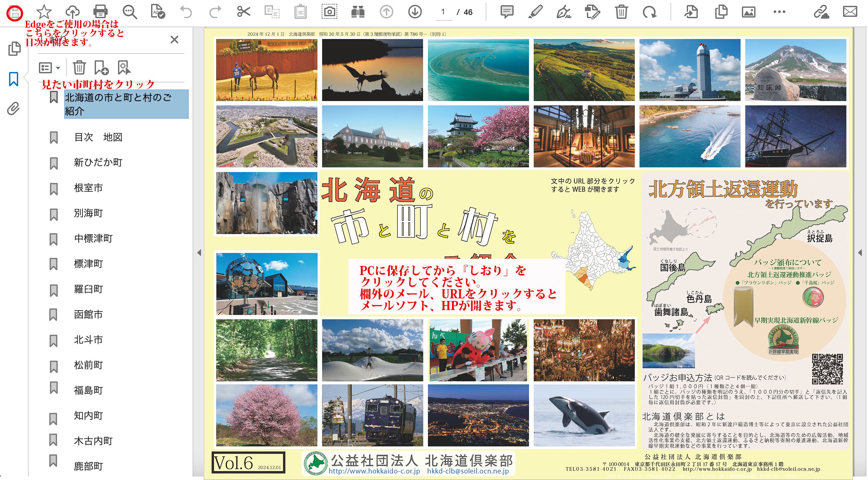Click the trash Delete page icon

click(x=621, y=12)
